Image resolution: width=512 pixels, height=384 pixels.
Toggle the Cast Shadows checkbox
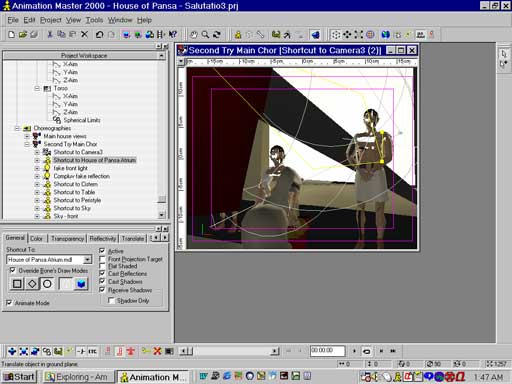[x=102, y=281]
